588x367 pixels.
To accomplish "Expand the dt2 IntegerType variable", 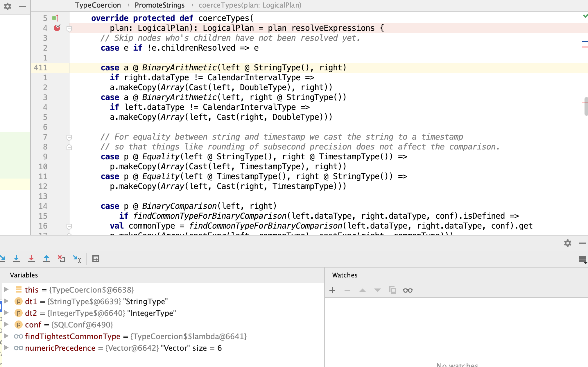I will pyautogui.click(x=6, y=313).
